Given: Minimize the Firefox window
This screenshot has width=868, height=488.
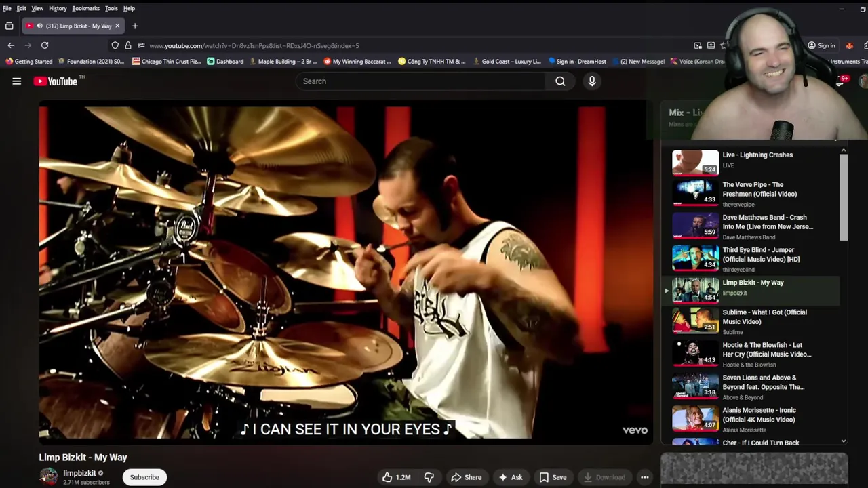Looking at the screenshot, I should point(842,9).
